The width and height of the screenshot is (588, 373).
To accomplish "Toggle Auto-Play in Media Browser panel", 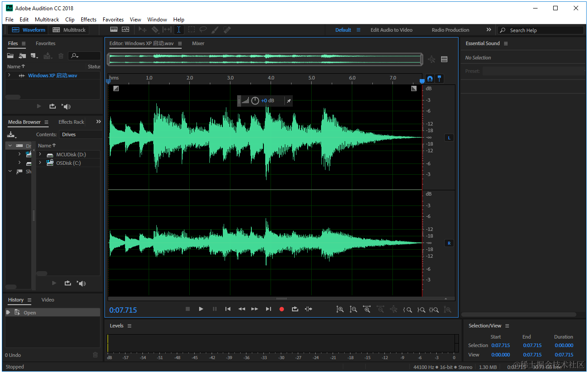I will click(x=81, y=283).
